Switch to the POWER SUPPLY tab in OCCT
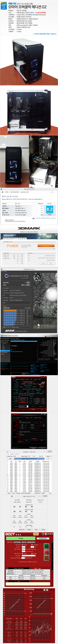The height and width of the screenshot is (644, 58). pos(31,542)
